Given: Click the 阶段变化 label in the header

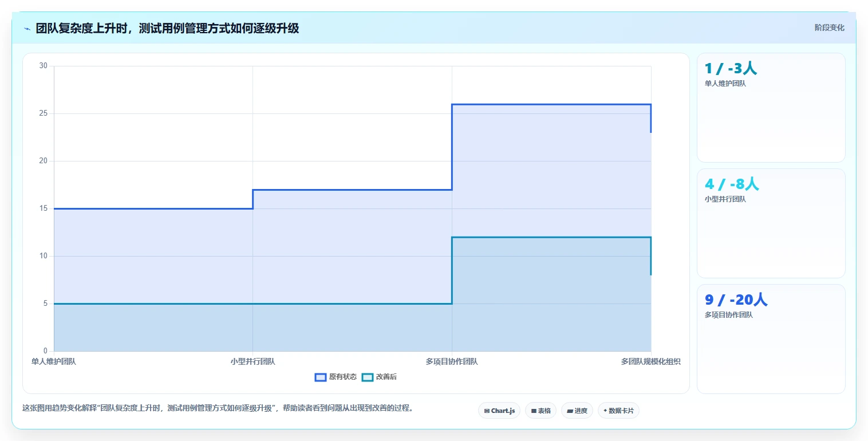Looking at the screenshot, I should [829, 27].
